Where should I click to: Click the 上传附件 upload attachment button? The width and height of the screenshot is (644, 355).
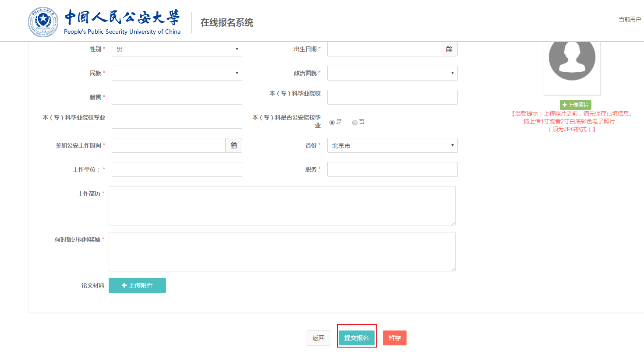(137, 285)
